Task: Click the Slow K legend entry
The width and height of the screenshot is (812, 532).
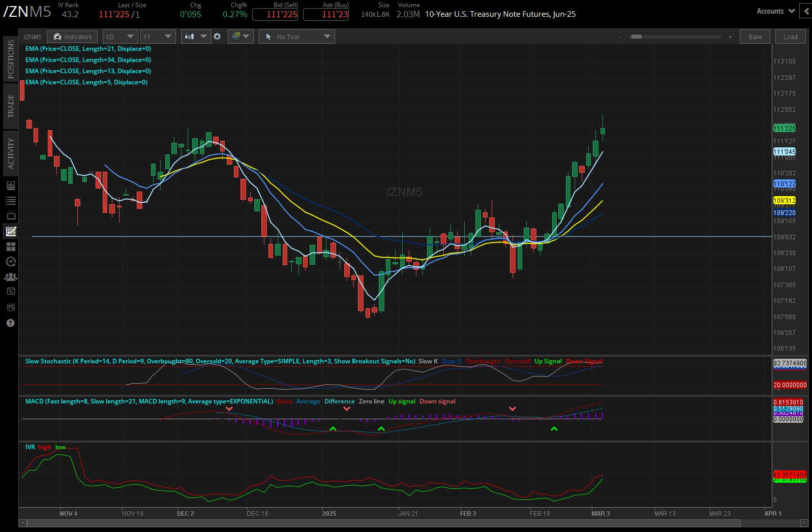Action: tap(428, 361)
